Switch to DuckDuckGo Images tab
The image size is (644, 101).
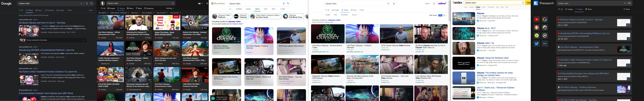(112, 8)
